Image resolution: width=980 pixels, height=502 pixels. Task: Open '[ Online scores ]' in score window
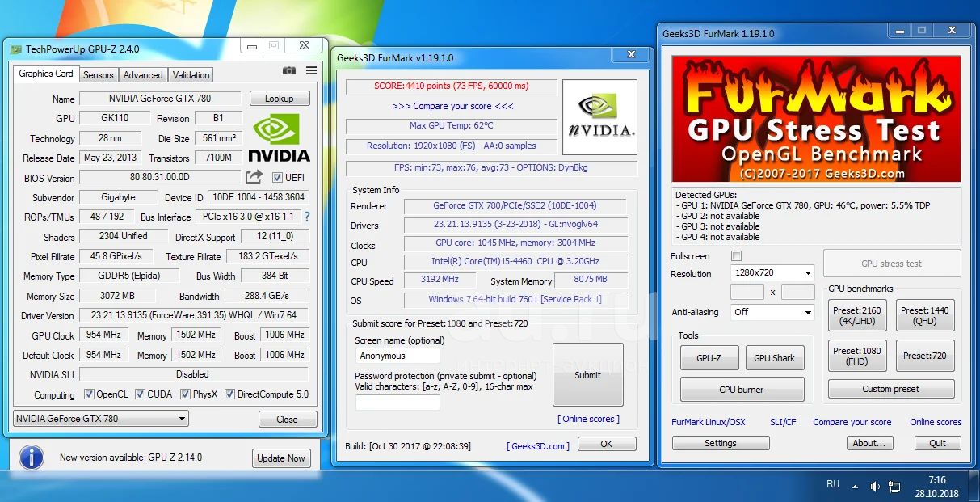(588, 419)
